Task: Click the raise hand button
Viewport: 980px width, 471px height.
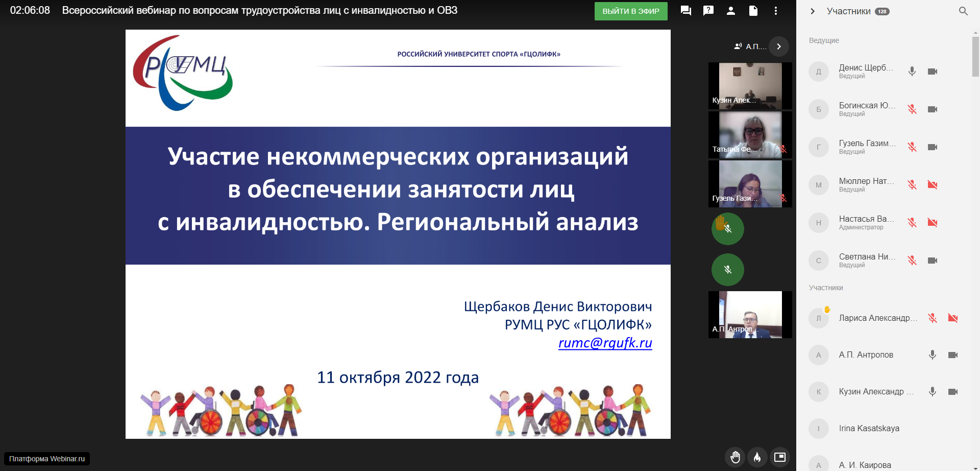Action: [735, 457]
